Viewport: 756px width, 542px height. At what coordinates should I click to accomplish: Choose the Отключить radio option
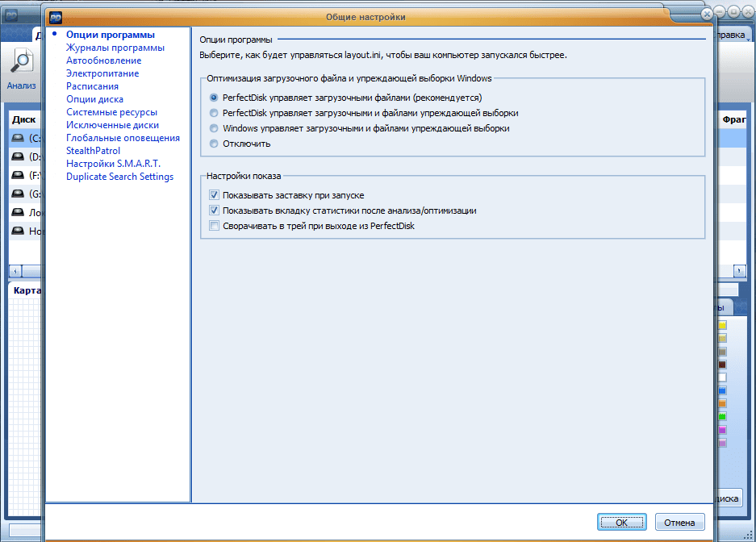[x=214, y=144]
